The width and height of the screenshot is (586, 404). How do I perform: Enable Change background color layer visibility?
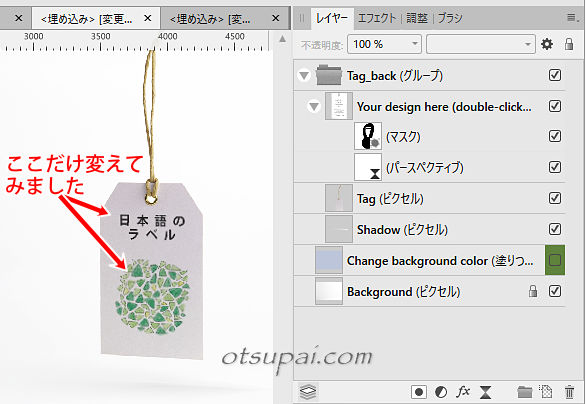(555, 260)
